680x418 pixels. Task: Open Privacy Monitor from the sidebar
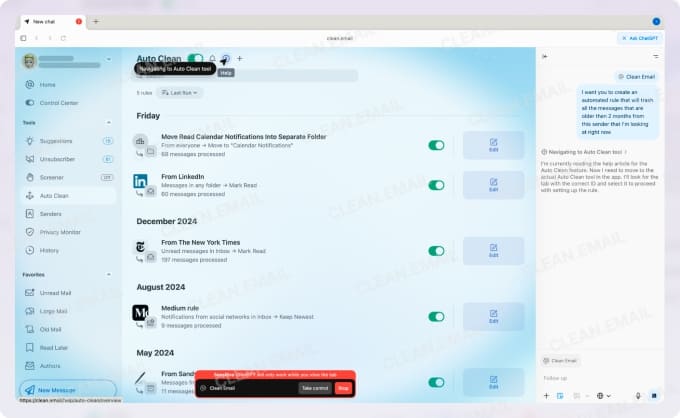click(x=60, y=232)
